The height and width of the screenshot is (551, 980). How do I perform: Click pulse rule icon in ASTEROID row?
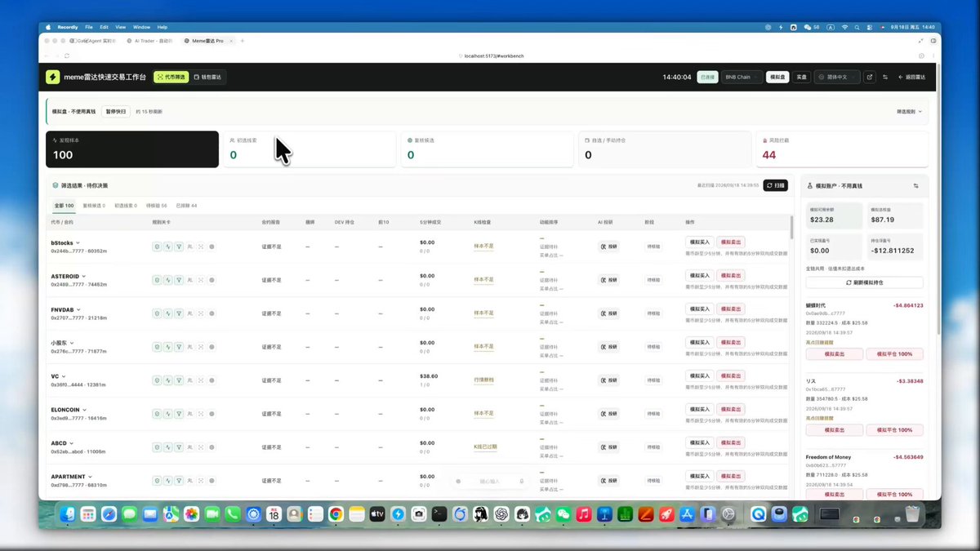pyautogui.click(x=167, y=279)
